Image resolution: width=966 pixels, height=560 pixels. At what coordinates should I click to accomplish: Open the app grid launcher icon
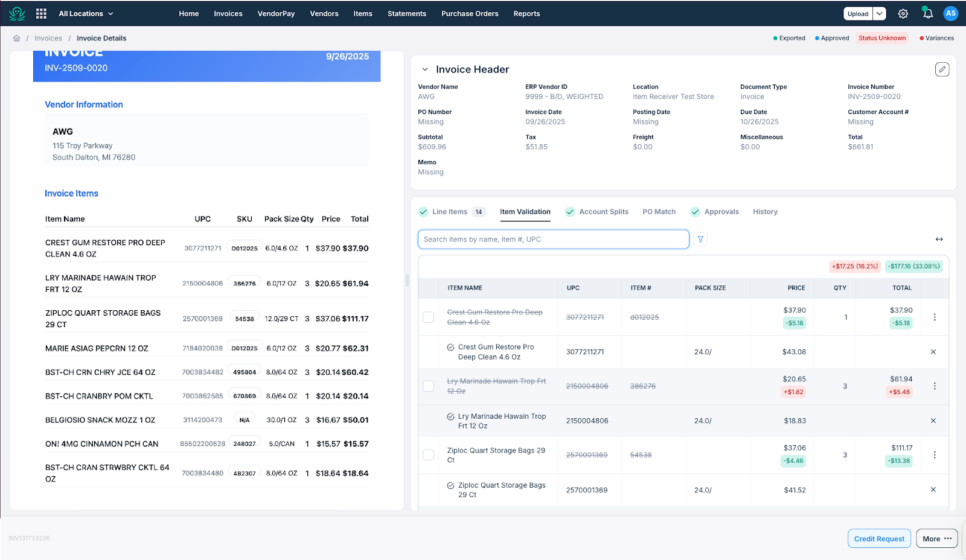click(x=41, y=13)
